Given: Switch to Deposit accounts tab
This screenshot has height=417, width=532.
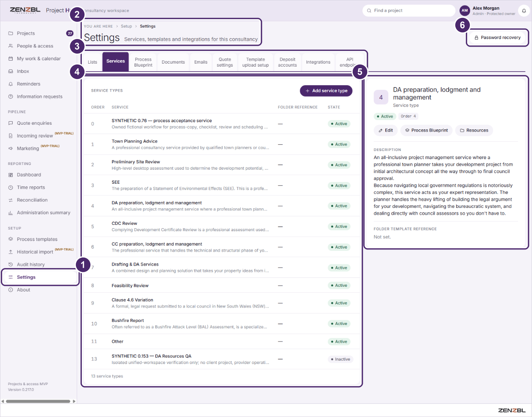Looking at the screenshot, I should pyautogui.click(x=287, y=62).
